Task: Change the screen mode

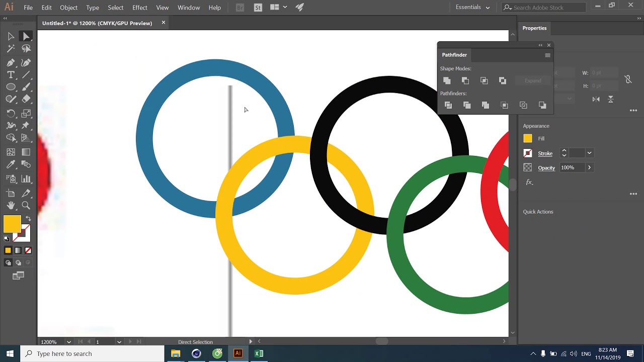Action: pos(18,276)
